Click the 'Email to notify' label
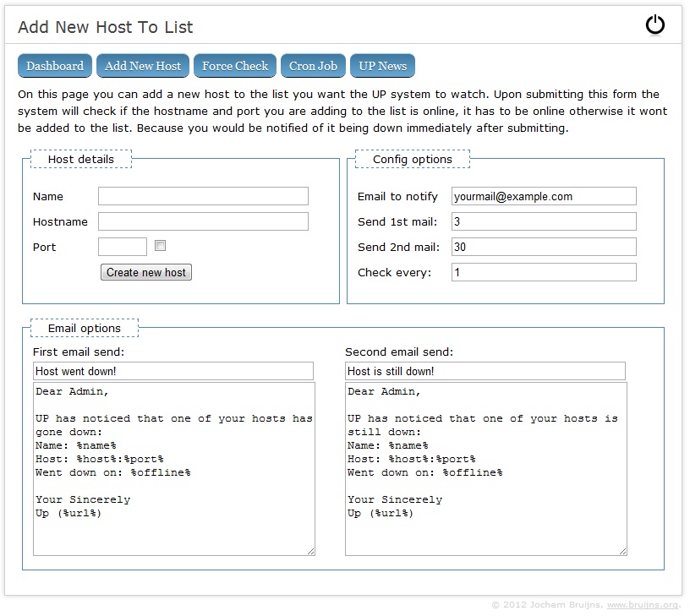This screenshot has width=690, height=616. point(397,197)
